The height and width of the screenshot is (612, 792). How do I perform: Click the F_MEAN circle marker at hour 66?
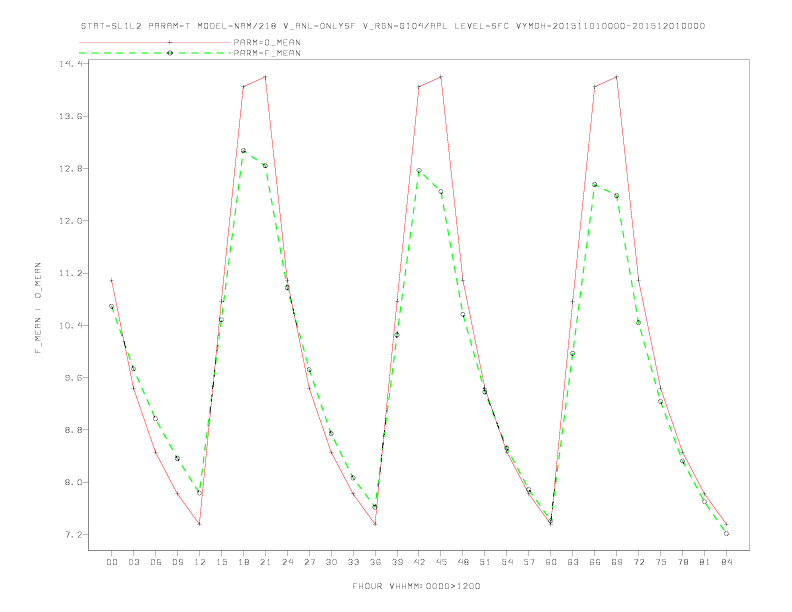(x=595, y=184)
